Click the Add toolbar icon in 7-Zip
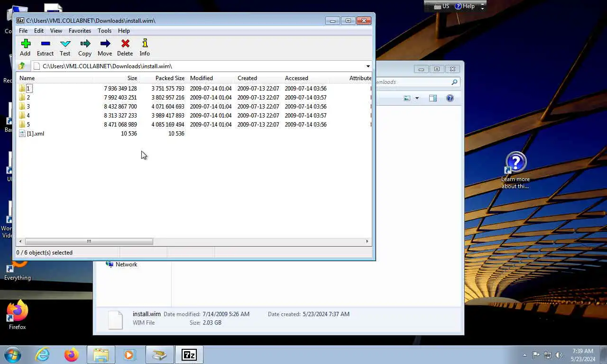This screenshot has height=364, width=607. click(x=26, y=47)
